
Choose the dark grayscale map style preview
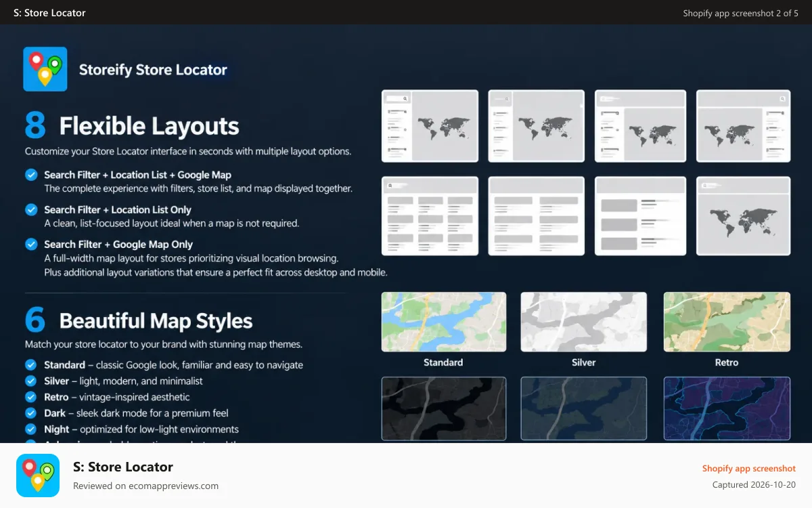444,408
